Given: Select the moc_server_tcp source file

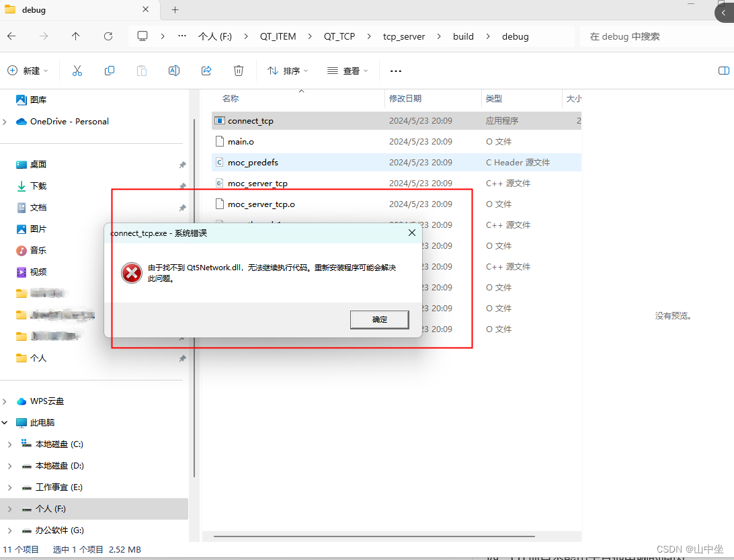Looking at the screenshot, I should [397, 183].
